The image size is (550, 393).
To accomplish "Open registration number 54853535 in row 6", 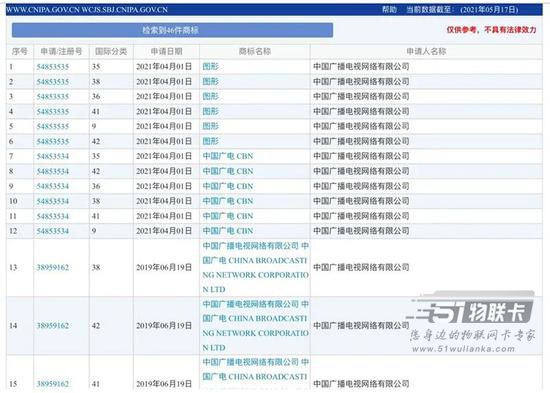I will [x=53, y=141].
